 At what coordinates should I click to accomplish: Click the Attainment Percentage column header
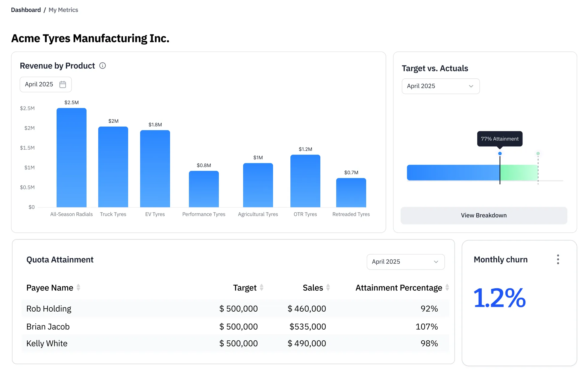point(399,288)
